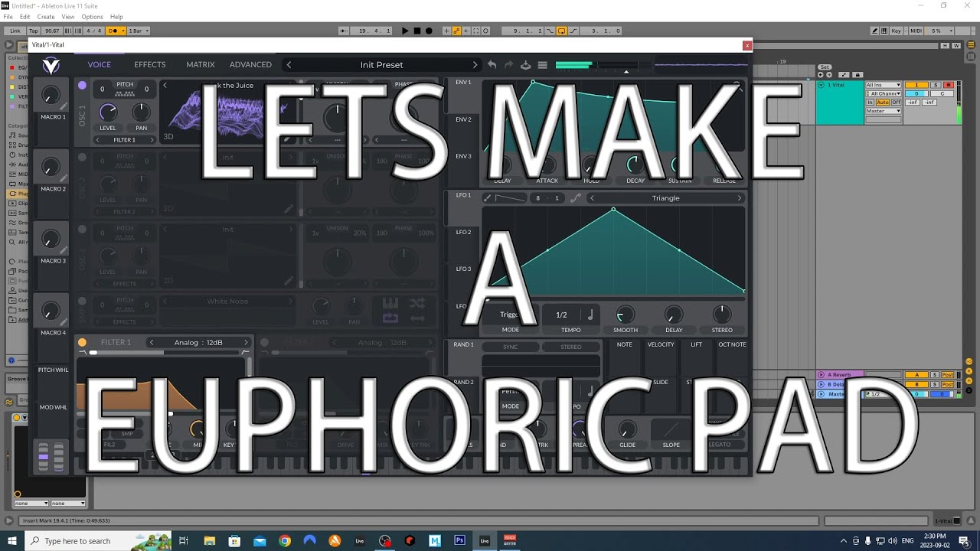
Task: Toggle the arrangement Loop switch
Action: 561,31
